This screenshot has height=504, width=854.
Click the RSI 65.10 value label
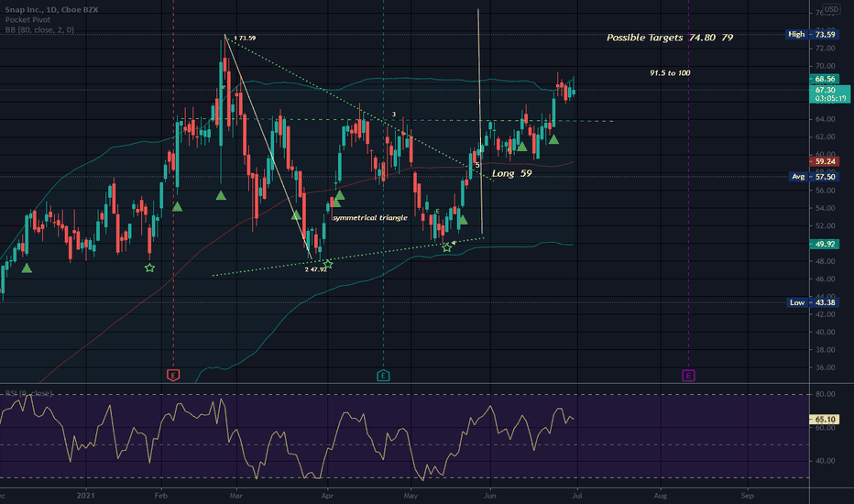[825, 420]
